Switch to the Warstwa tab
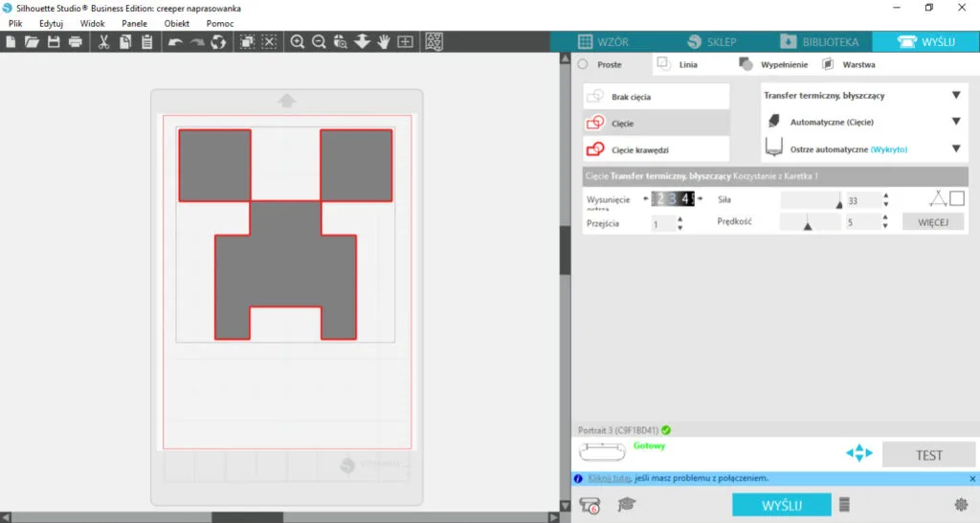This screenshot has height=523, width=980. (x=849, y=64)
